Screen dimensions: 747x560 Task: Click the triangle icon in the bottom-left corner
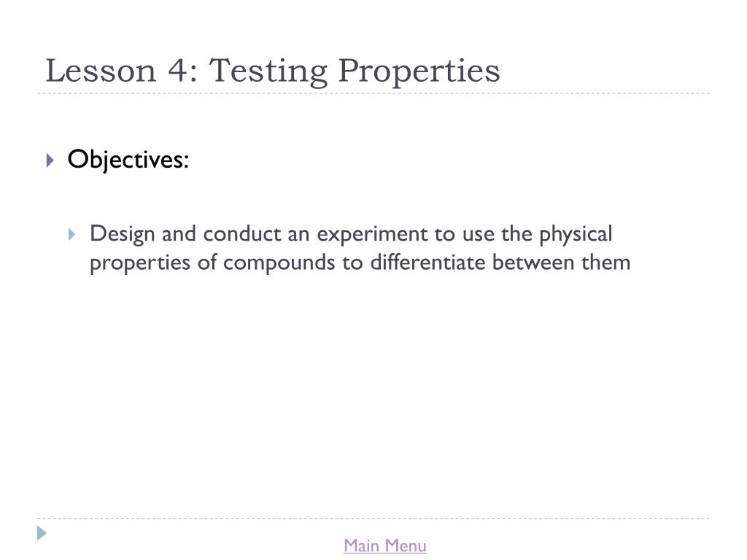[x=42, y=533]
